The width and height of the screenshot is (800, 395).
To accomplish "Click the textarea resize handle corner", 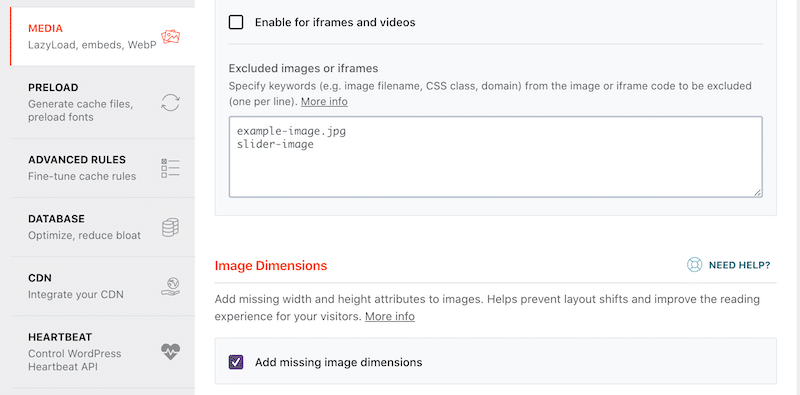I will [758, 192].
